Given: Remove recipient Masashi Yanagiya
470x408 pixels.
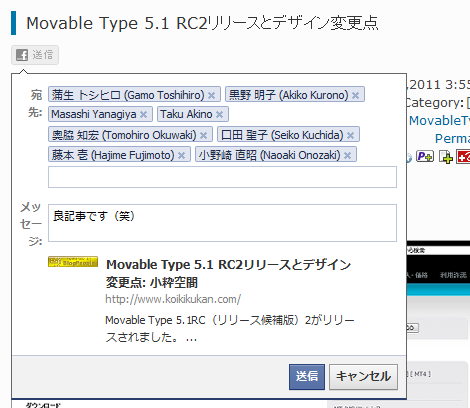Looking at the screenshot, I should click(144, 115).
